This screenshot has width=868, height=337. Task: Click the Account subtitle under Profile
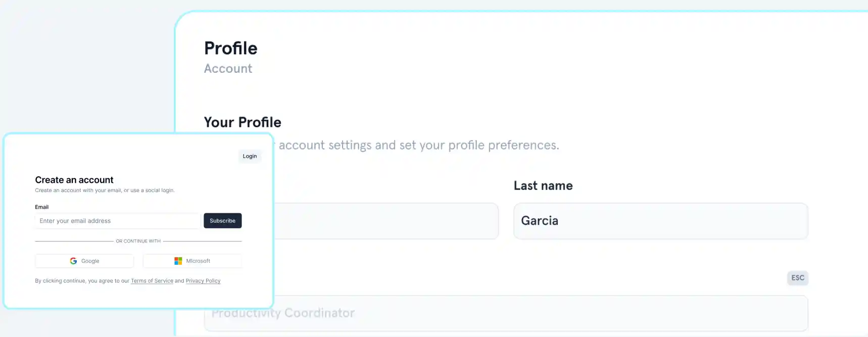228,69
